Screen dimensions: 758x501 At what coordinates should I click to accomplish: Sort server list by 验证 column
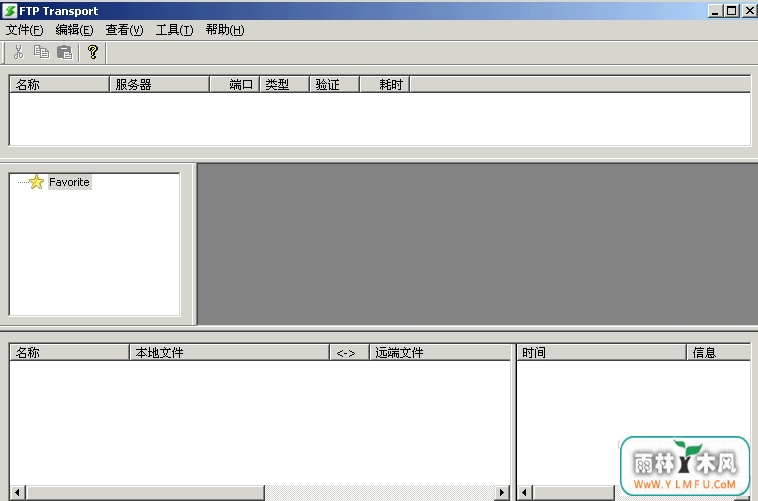click(x=335, y=85)
